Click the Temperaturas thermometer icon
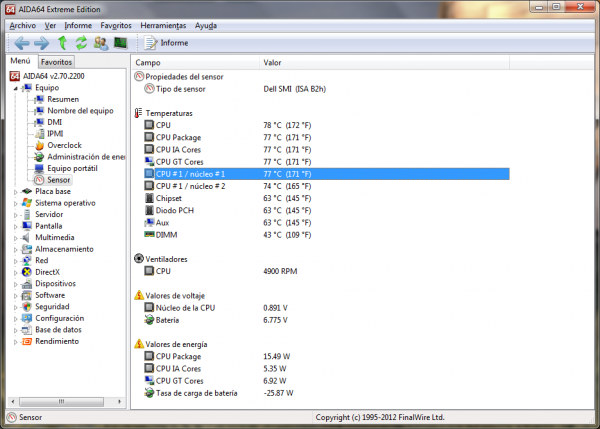Viewport: 600px width, 429px height. point(138,113)
